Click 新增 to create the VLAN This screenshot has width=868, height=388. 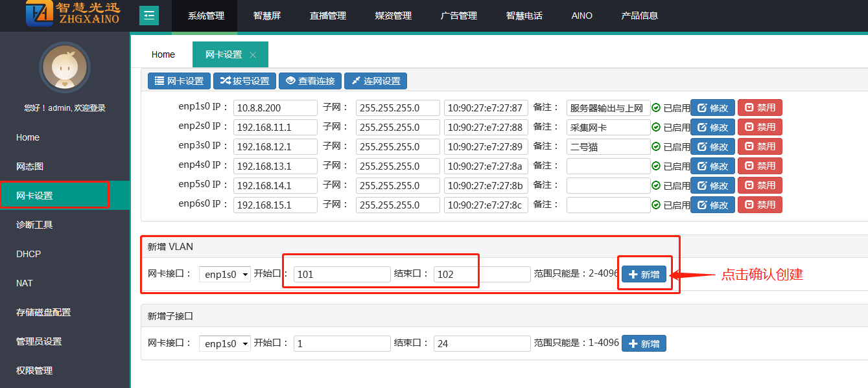[644, 274]
